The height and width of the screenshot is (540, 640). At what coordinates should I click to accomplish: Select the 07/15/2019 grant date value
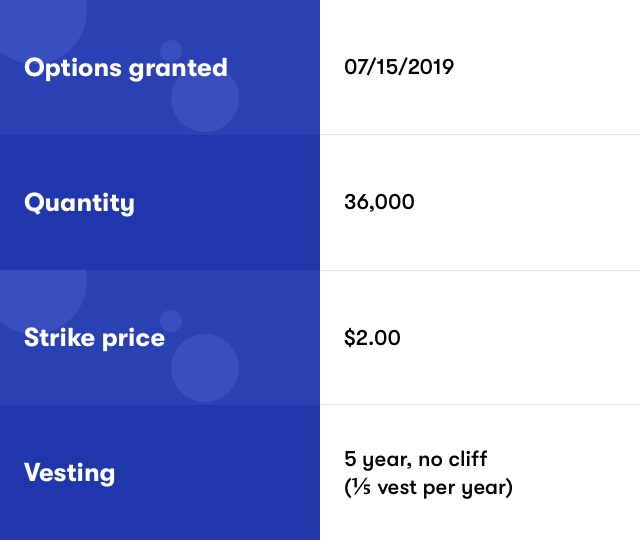tap(399, 67)
